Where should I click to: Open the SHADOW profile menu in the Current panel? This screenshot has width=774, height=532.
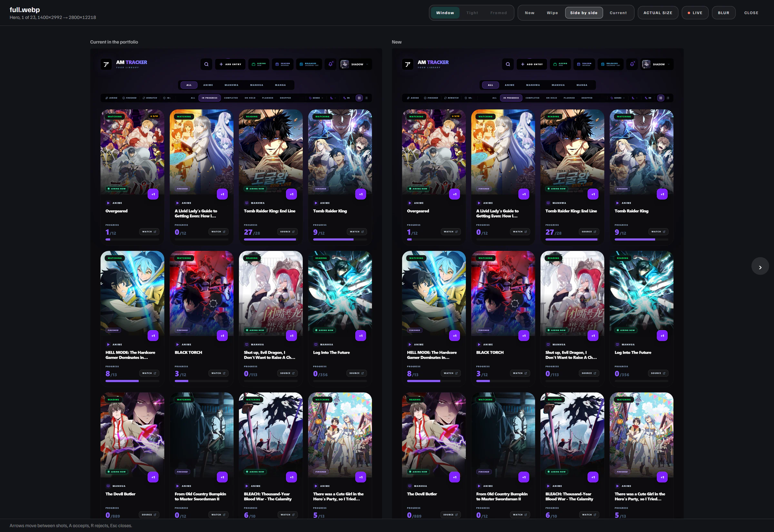point(356,64)
